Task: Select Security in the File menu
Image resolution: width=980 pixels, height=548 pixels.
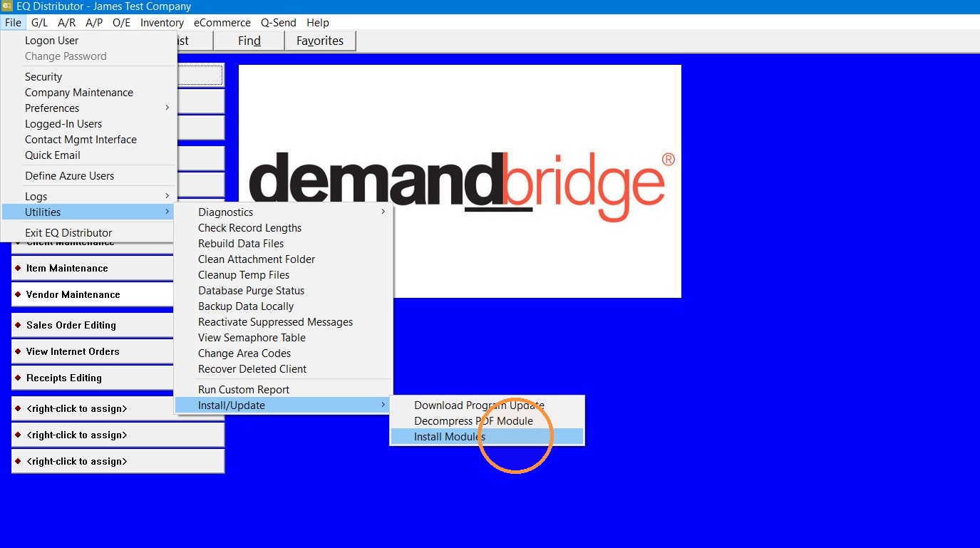Action: (88, 77)
